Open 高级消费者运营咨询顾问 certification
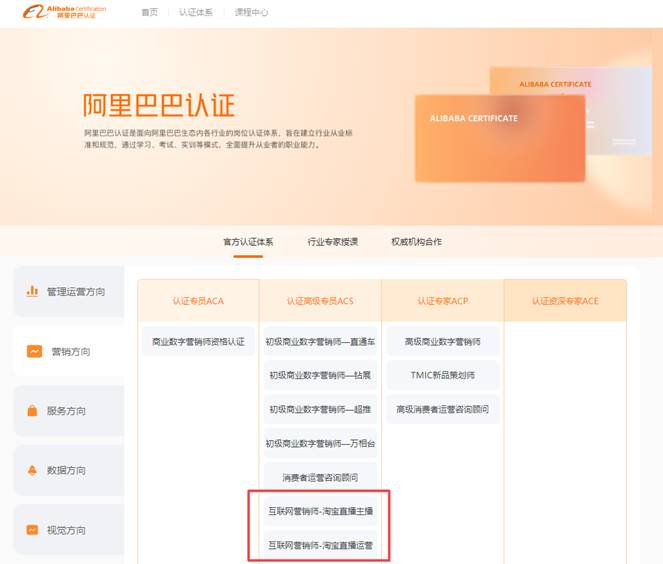663x564 pixels. 443,409
